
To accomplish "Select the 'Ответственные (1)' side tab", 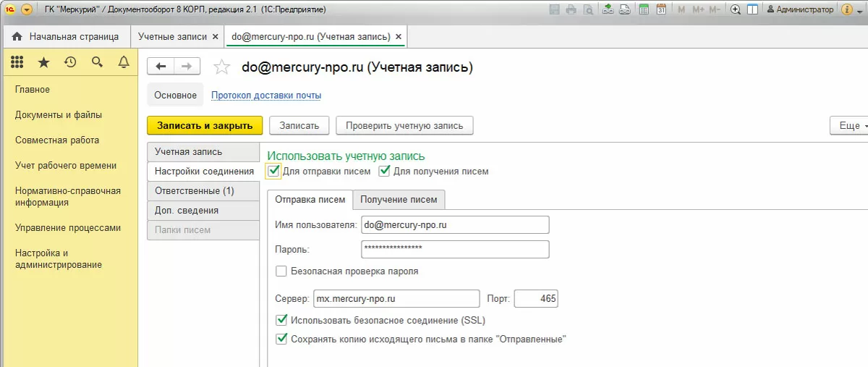I will 195,191.
